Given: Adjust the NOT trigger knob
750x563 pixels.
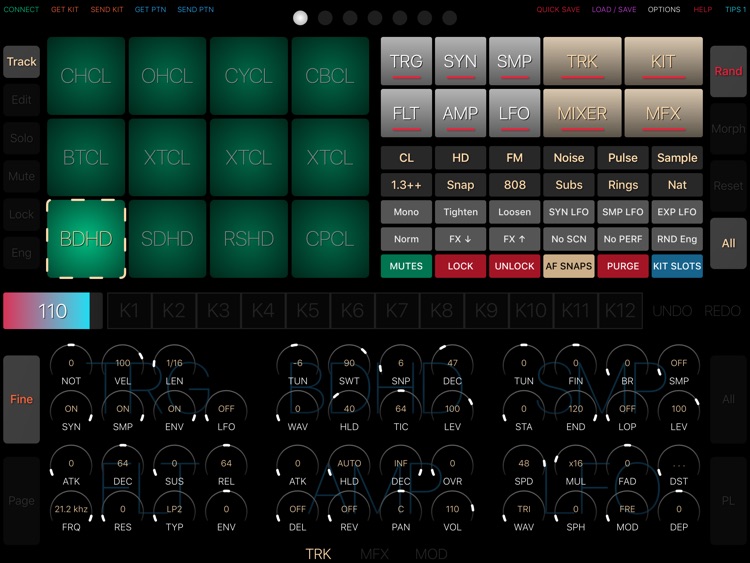Looking at the screenshot, I should tap(71, 364).
